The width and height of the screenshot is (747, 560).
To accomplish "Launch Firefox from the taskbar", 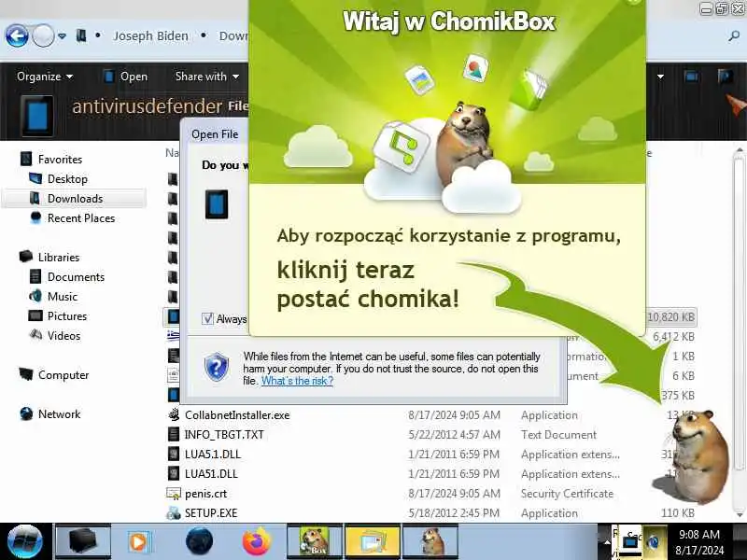I will [x=256, y=542].
